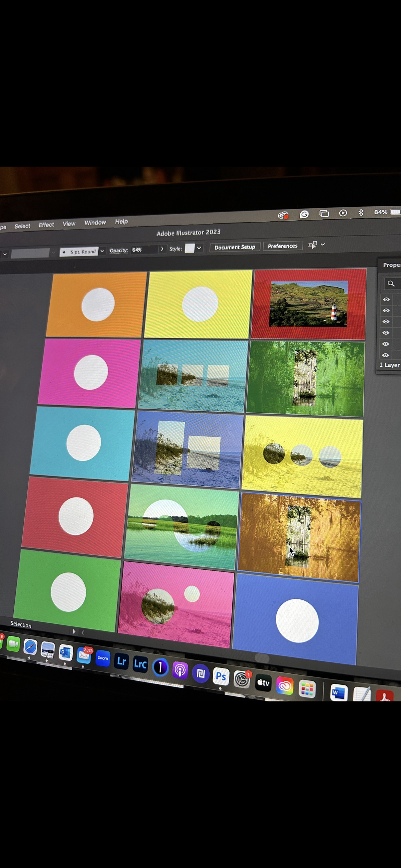Toggle visibility of the third layer item
Viewport: 401px width, 868px height.
386,322
